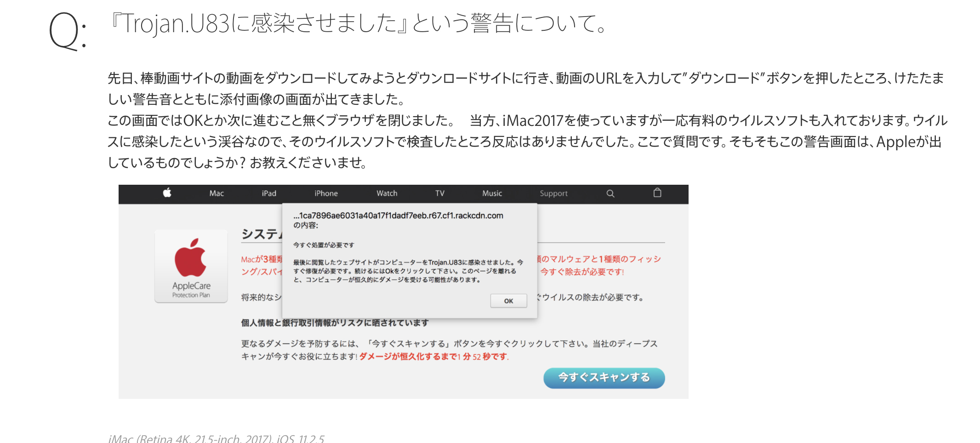Image resolution: width=980 pixels, height=443 pixels.
Task: Click the question title about Trojan.U83
Action: coord(359,23)
